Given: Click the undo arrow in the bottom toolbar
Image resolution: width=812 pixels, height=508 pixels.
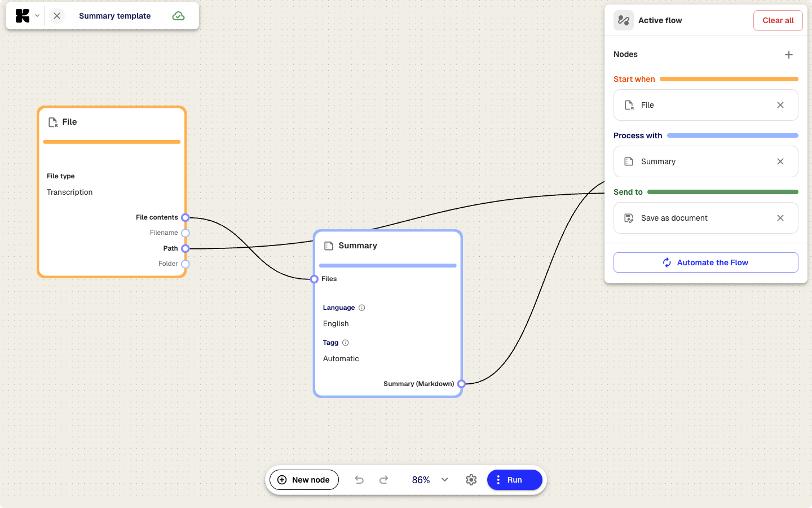Looking at the screenshot, I should tap(359, 480).
